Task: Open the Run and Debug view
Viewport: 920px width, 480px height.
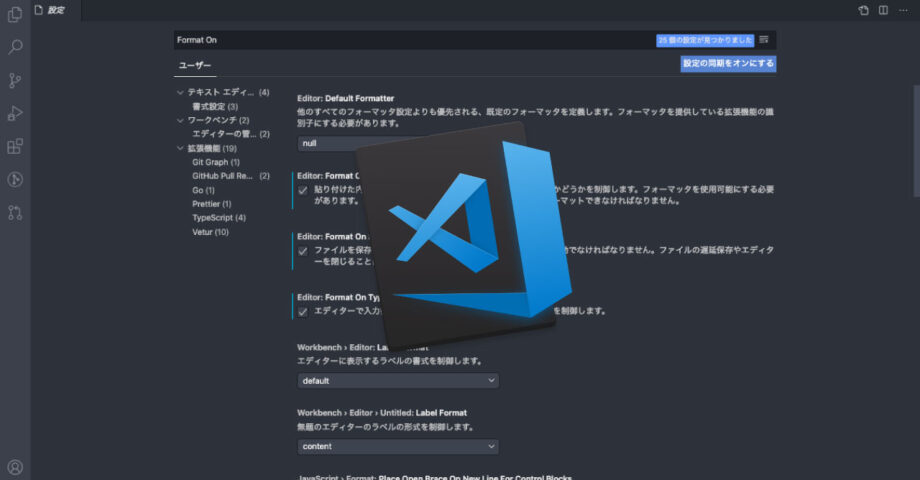Action: [15, 113]
